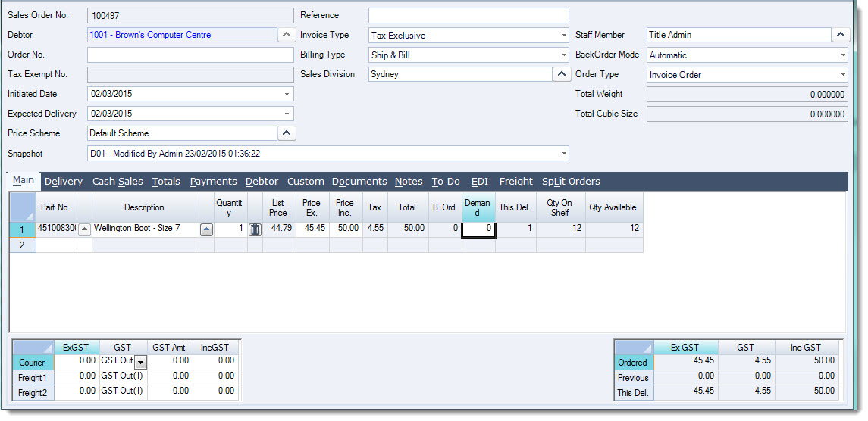The height and width of the screenshot is (421, 868).
Task: Open the Custom tab
Action: coord(306,182)
